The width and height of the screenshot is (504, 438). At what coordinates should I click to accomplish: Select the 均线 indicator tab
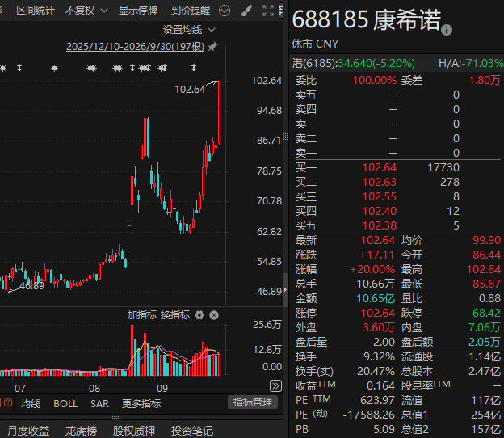pyautogui.click(x=31, y=404)
